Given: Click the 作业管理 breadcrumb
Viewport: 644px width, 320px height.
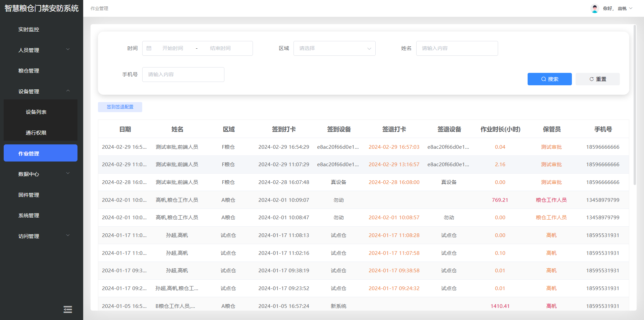Looking at the screenshot, I should 99,8.
